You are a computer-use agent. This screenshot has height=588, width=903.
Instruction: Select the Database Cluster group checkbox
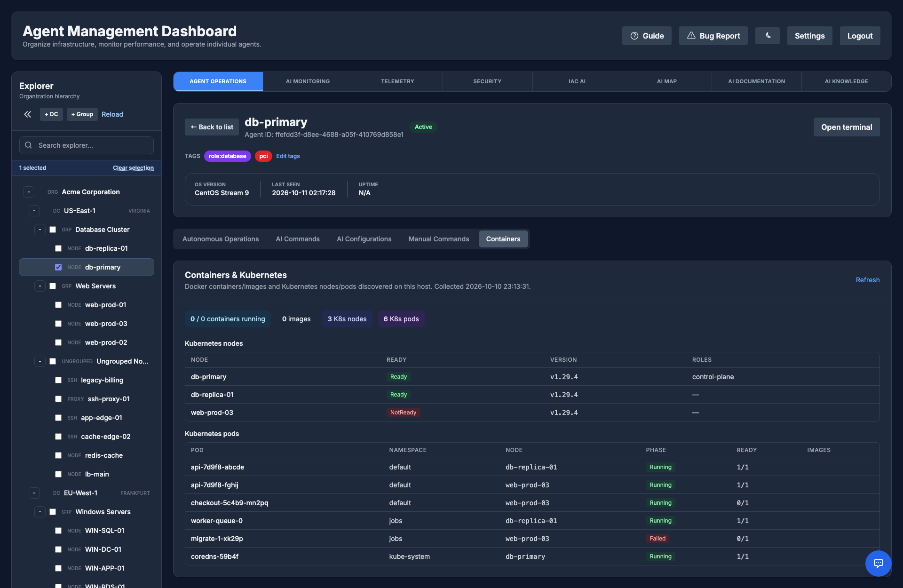click(x=53, y=230)
